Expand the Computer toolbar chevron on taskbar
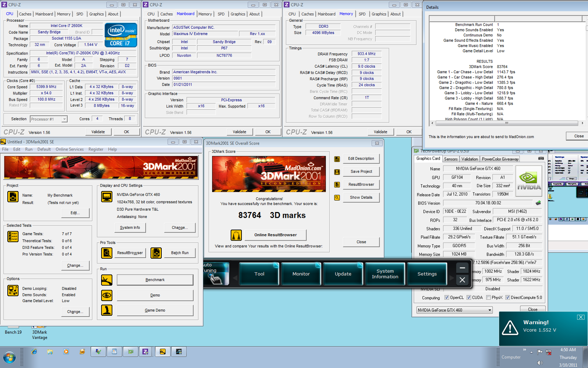Viewport: 588px width, 368px height. [524, 350]
